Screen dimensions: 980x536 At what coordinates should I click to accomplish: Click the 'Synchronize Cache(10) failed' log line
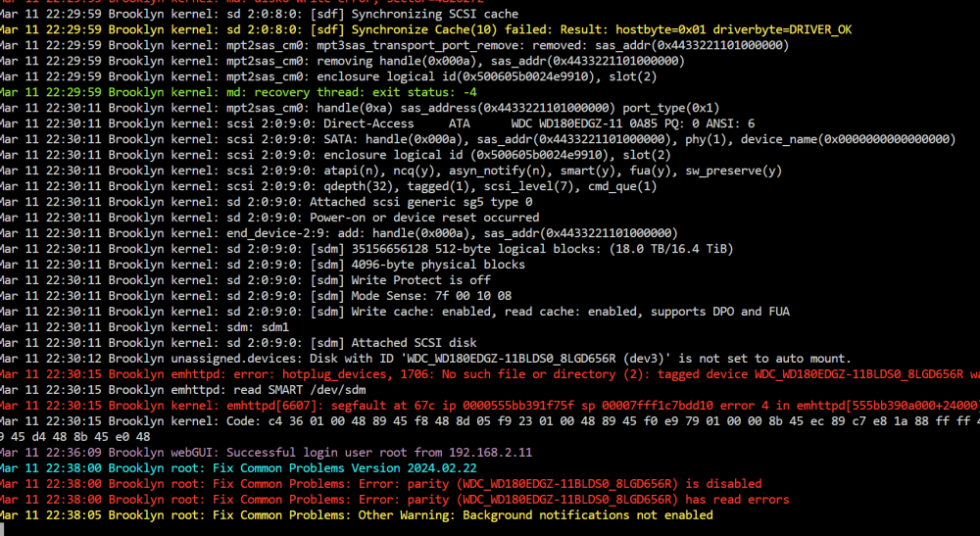pos(425,29)
